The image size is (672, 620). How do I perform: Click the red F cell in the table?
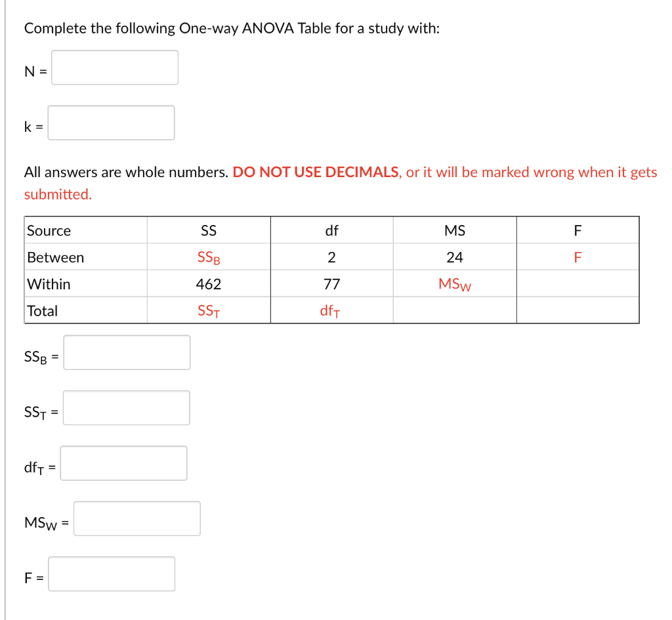tap(577, 257)
